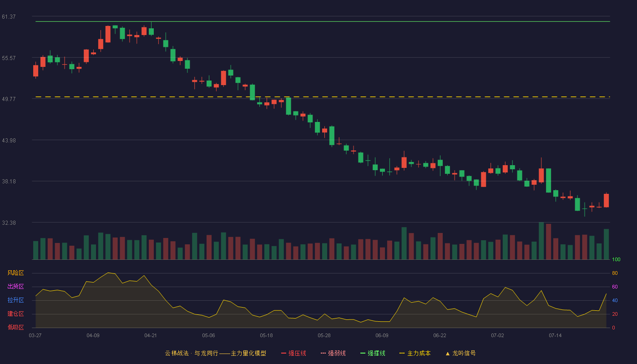Viewport: 637px width, 364px height.
Task: Click the yellow dashed 主力成本 line on chart
Action: pos(323,96)
